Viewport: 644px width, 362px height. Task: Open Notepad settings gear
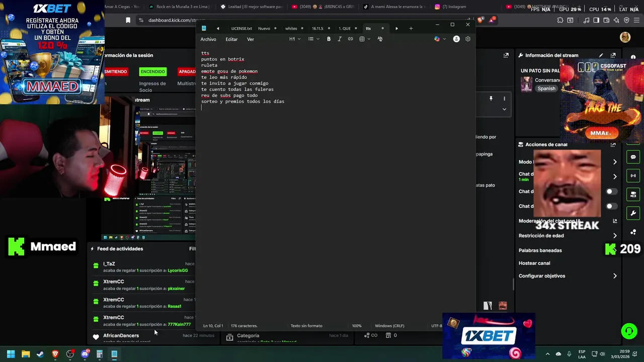pos(468,39)
